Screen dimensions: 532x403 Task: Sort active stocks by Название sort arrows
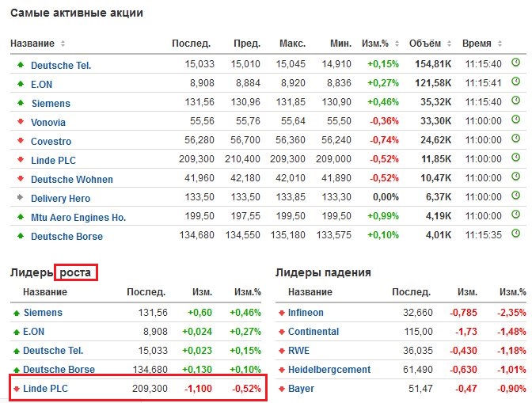pyautogui.click(x=63, y=44)
